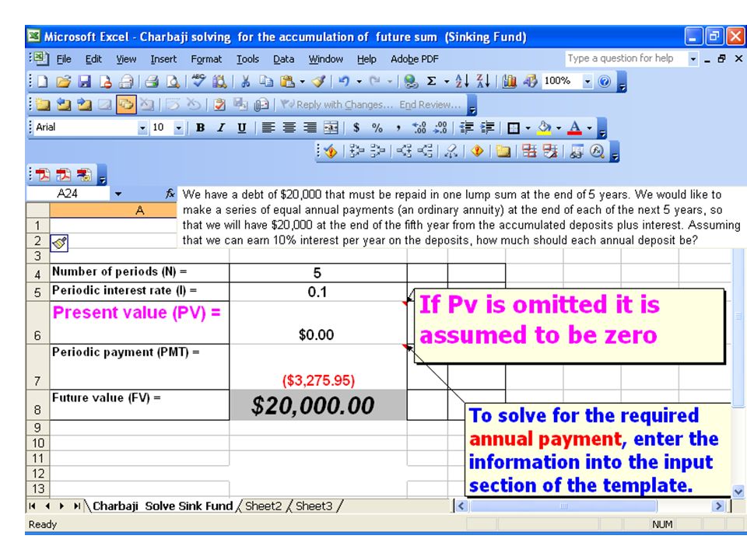Open the Data menu

pyautogui.click(x=283, y=59)
